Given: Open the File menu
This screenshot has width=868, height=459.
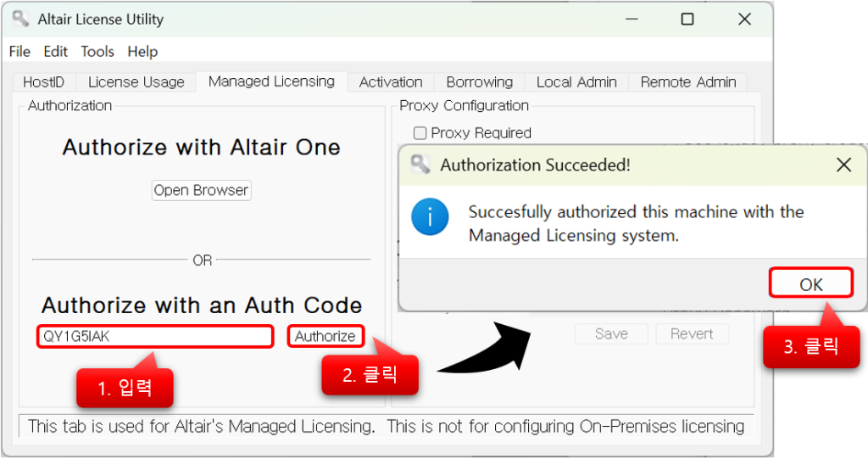Looking at the screenshot, I should pos(20,52).
